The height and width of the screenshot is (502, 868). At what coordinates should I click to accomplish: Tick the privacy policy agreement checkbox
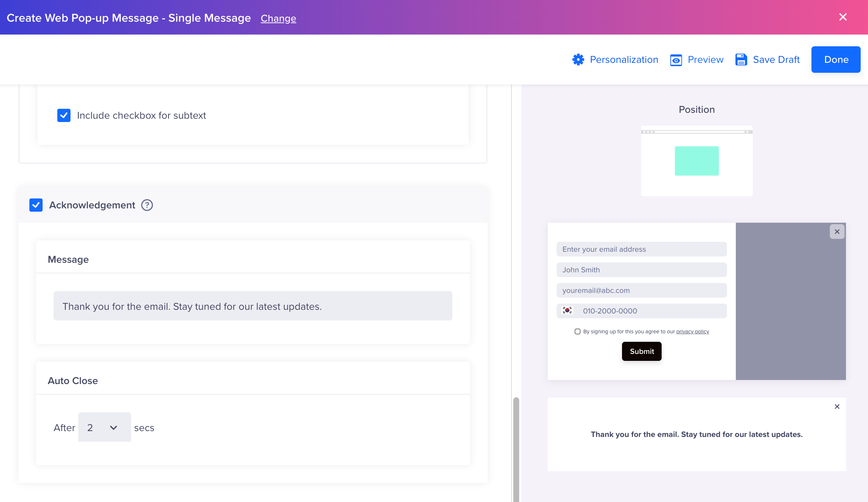(578, 331)
